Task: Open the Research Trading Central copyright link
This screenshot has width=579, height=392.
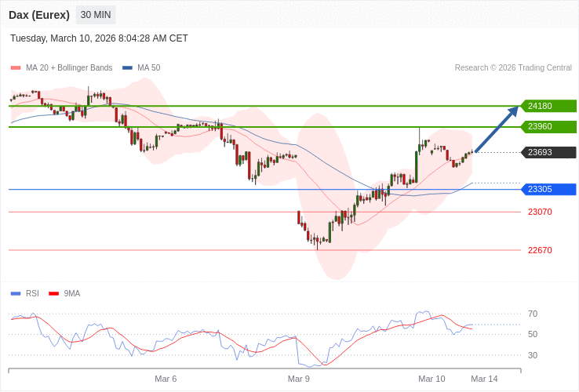Action: click(513, 68)
